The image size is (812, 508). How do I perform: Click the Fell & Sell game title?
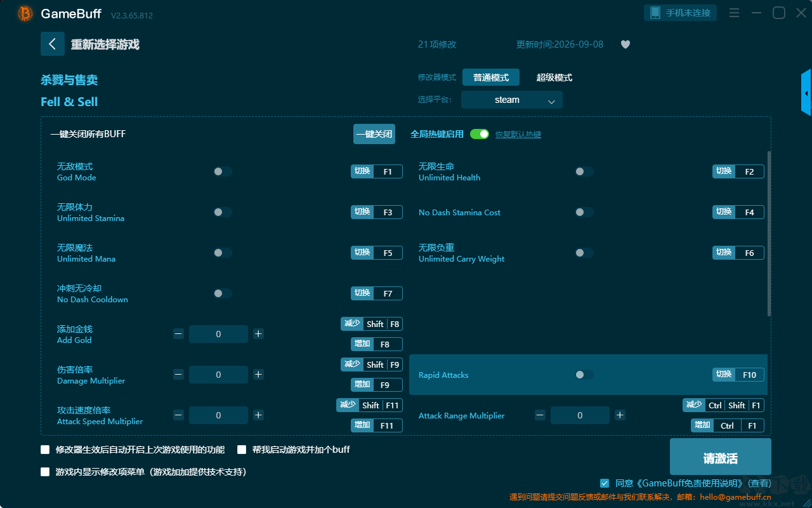point(69,102)
